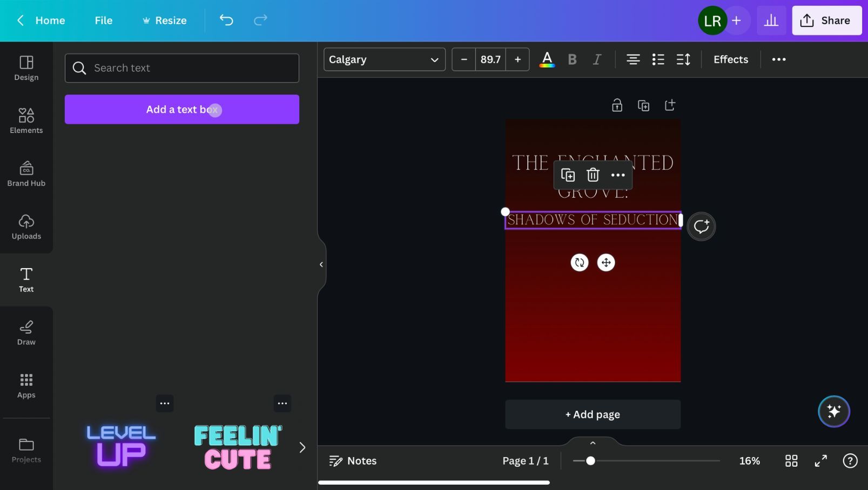868x490 pixels.
Task: Open the font color picker
Action: 547,59
